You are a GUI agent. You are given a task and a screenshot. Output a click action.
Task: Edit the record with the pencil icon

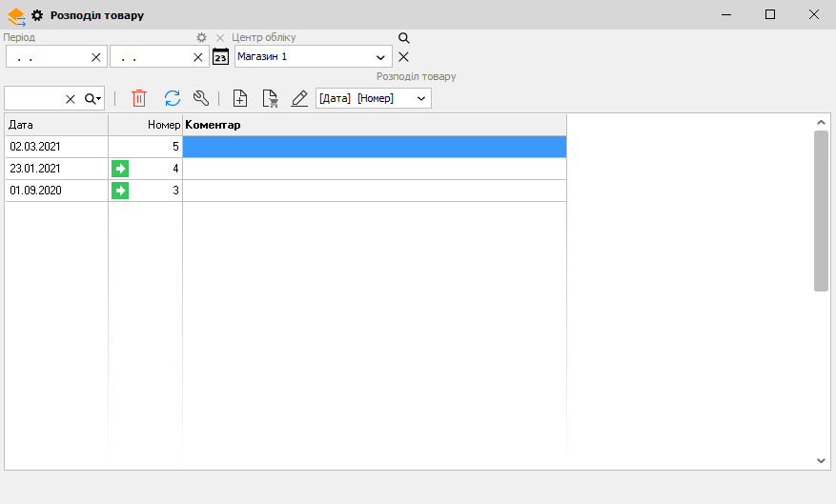coord(299,98)
